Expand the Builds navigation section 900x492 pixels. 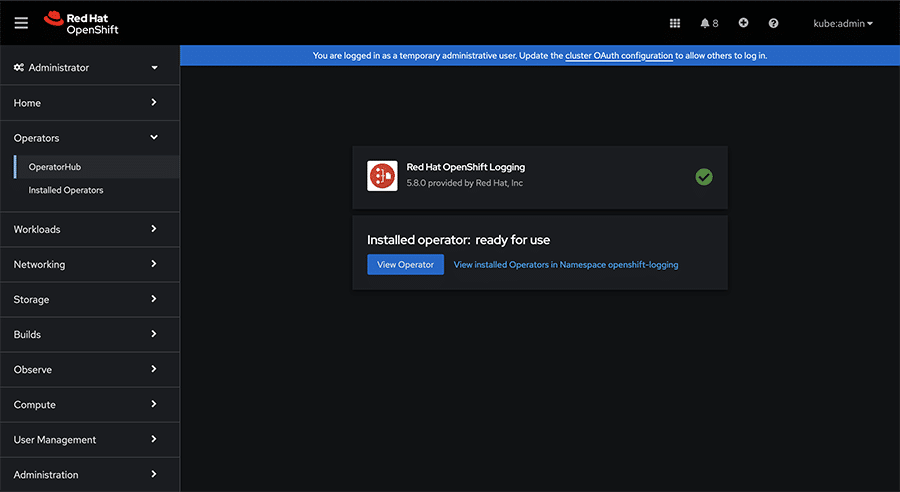[x=90, y=334]
